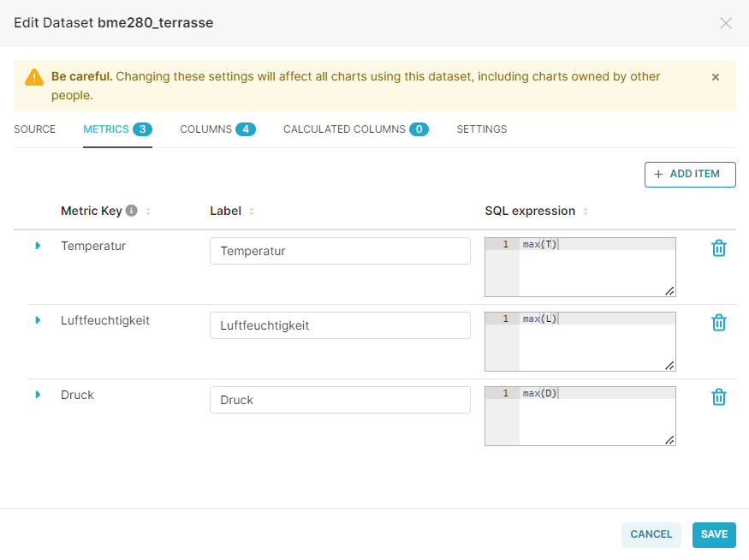The image size is (749, 560).
Task: Expand the Luftfeuchtigkeit metric row
Action: (38, 320)
